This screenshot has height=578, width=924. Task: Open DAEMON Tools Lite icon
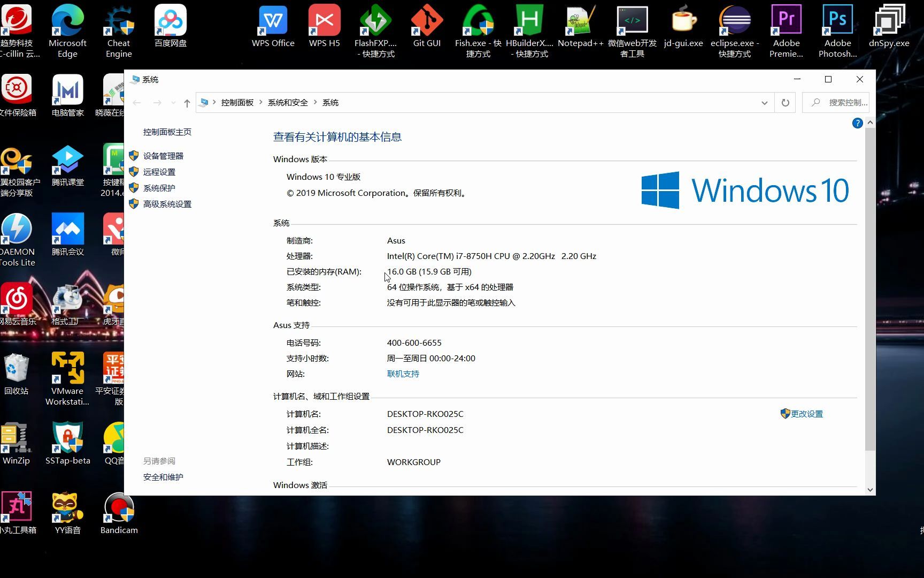(17, 240)
